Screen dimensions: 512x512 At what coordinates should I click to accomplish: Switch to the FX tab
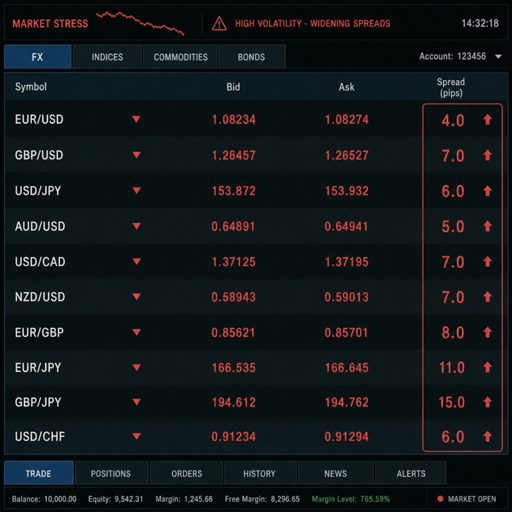point(38,57)
